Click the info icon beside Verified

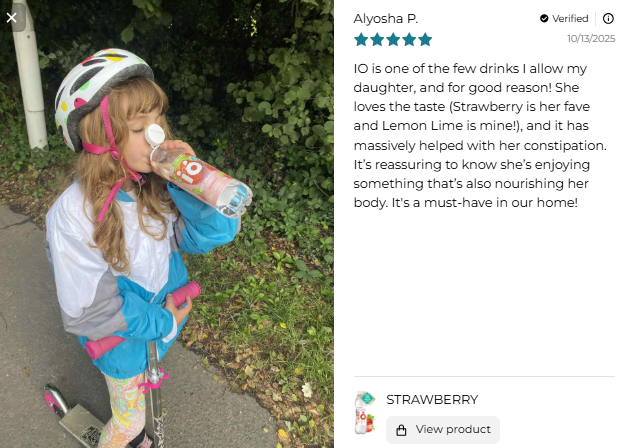[x=608, y=18]
